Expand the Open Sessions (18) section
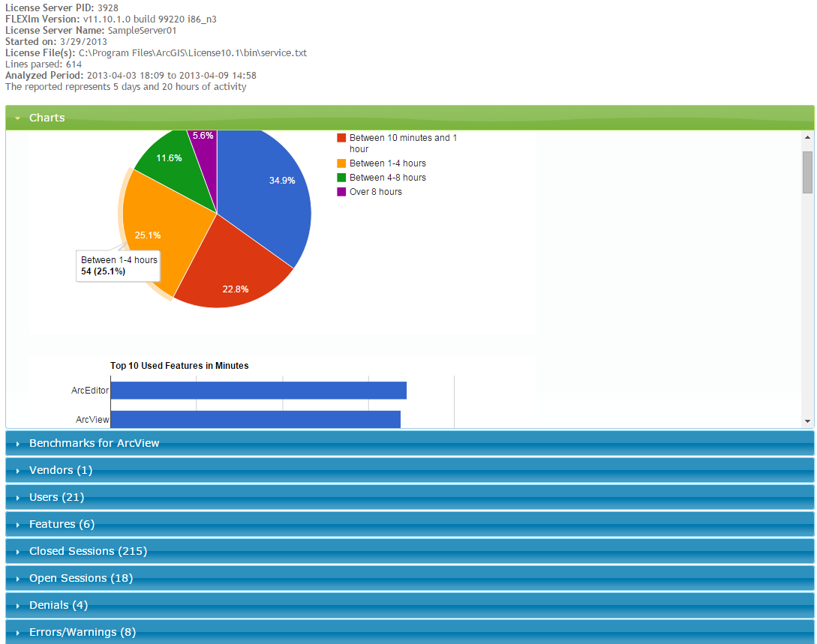817x644 pixels. coord(80,578)
